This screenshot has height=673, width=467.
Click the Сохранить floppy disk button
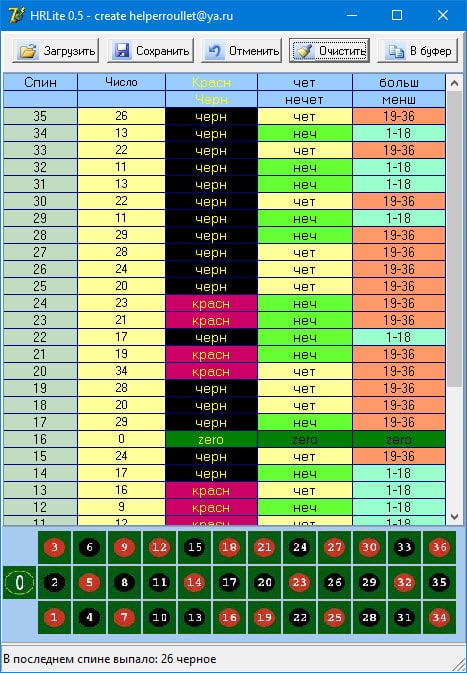150,51
